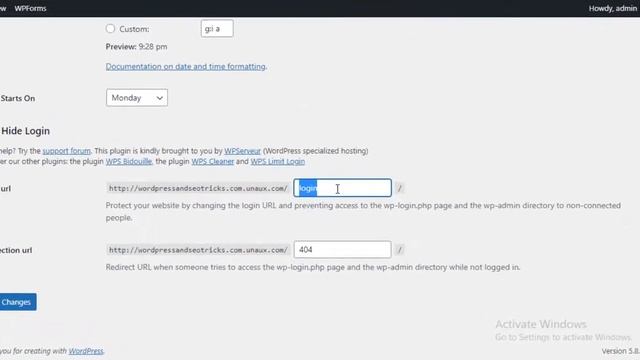Open the Week Starts On Monday dropdown
The height and width of the screenshot is (360, 640).
pos(137,98)
